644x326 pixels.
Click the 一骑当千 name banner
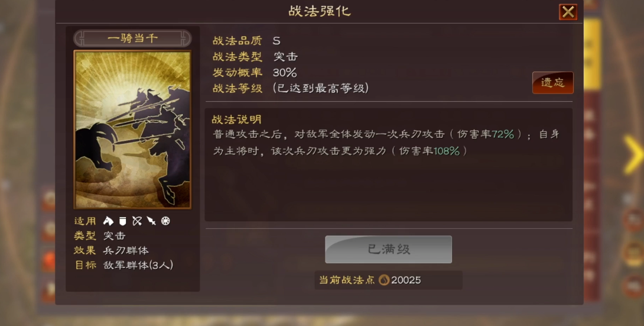[x=132, y=38]
